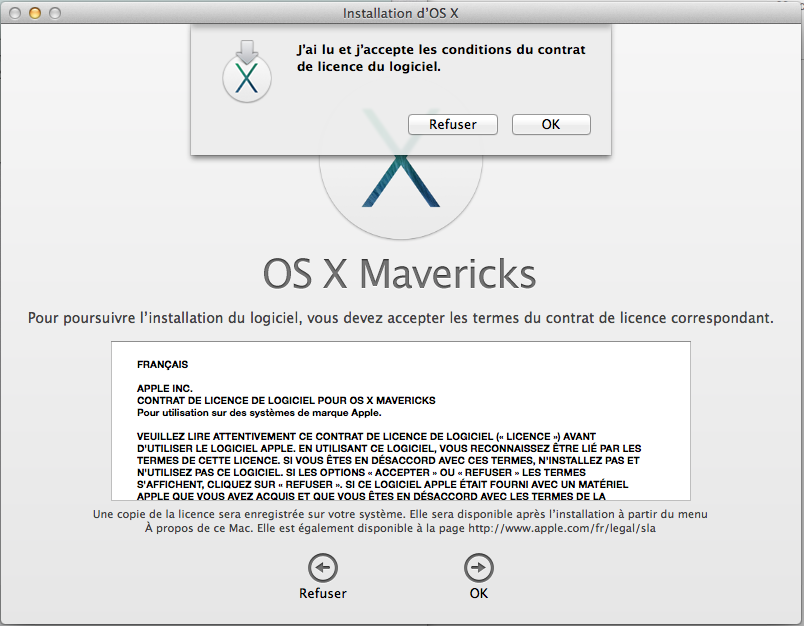This screenshot has width=804, height=626.
Task: Click the FRANÇAIS heading in the license
Action: coord(162,365)
